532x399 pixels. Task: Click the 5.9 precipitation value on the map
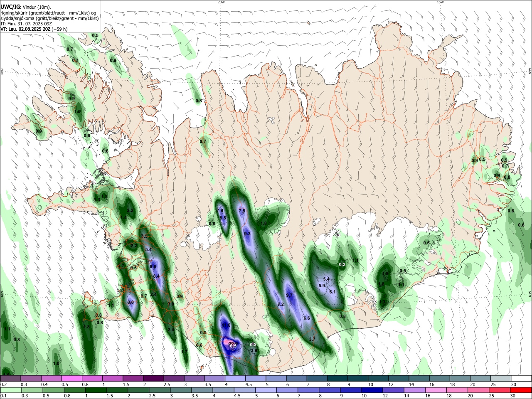(322, 286)
